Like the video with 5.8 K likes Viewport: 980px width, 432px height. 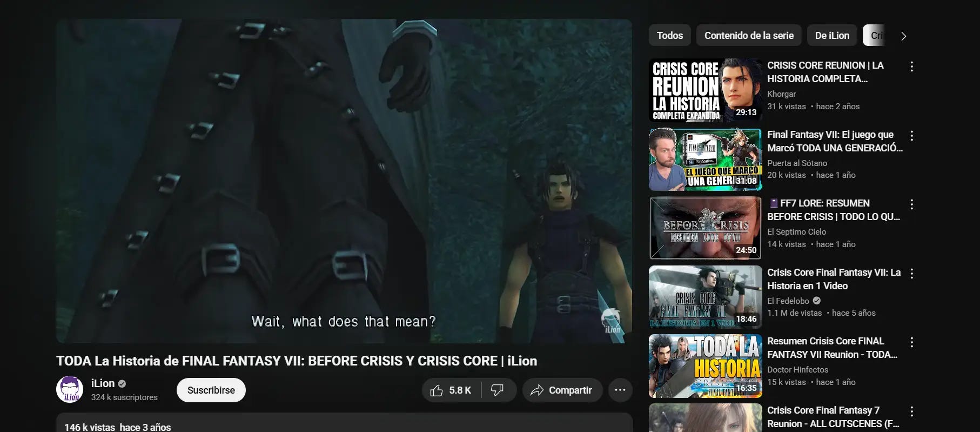(x=451, y=390)
